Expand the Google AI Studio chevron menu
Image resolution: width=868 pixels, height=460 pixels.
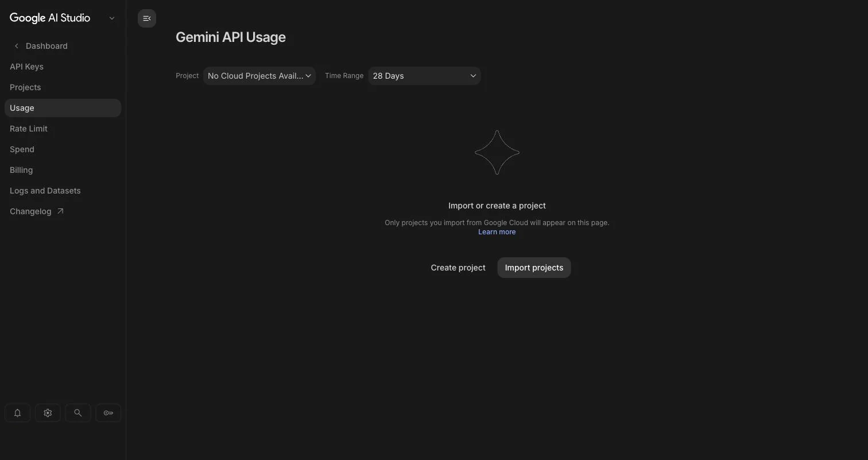pos(112,18)
